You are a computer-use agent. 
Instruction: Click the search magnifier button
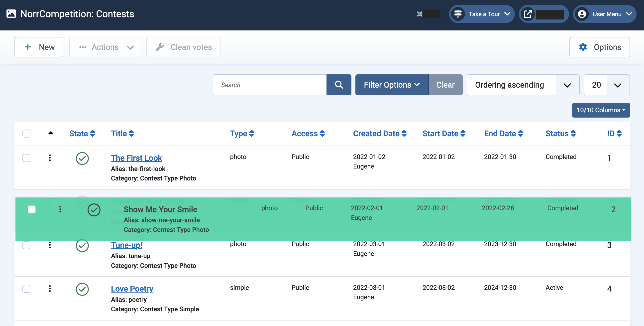(x=338, y=85)
